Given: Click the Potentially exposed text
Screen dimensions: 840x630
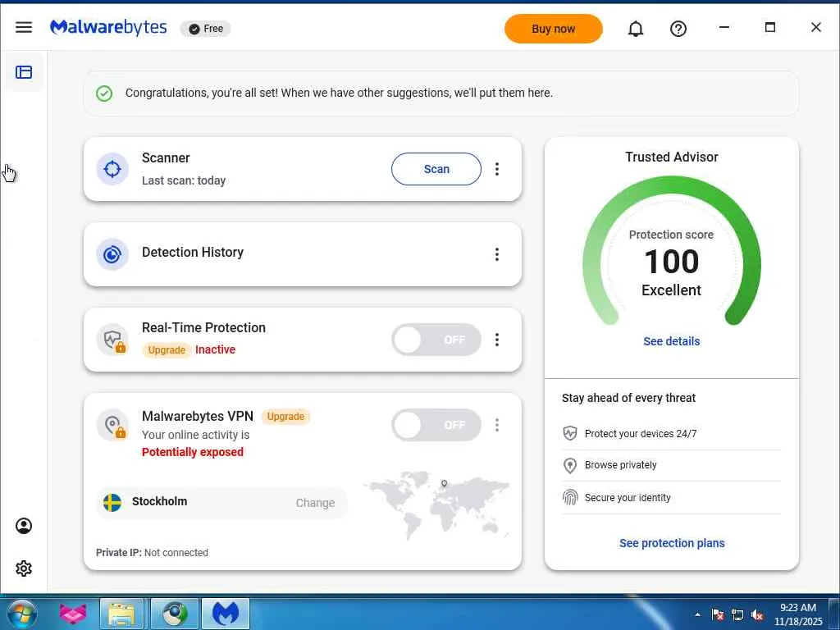Looking at the screenshot, I should coord(192,452).
